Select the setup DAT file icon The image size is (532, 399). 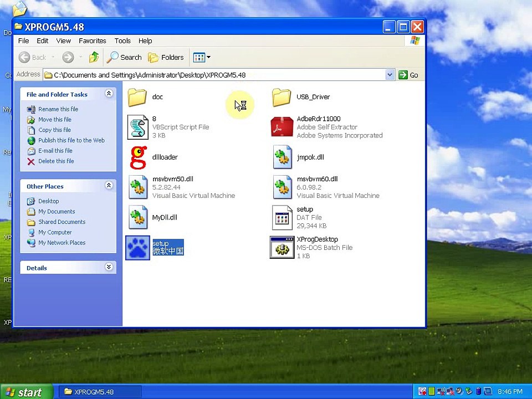point(282,217)
